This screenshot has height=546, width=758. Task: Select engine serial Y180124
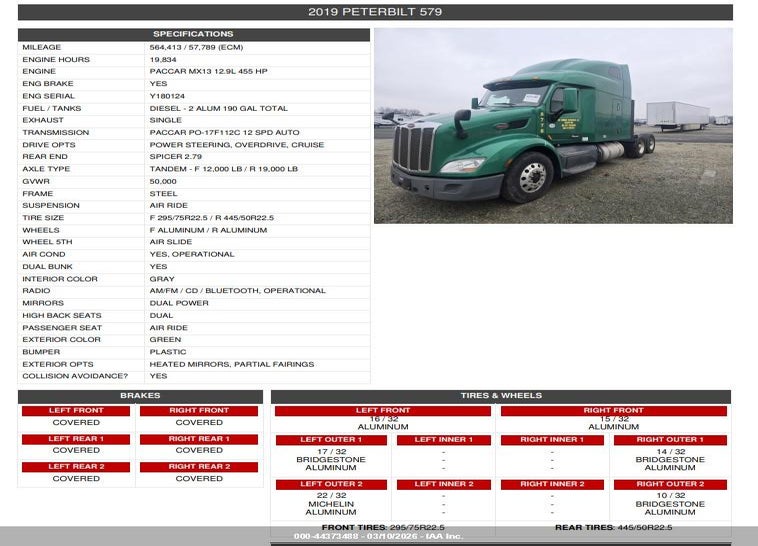[x=167, y=96]
